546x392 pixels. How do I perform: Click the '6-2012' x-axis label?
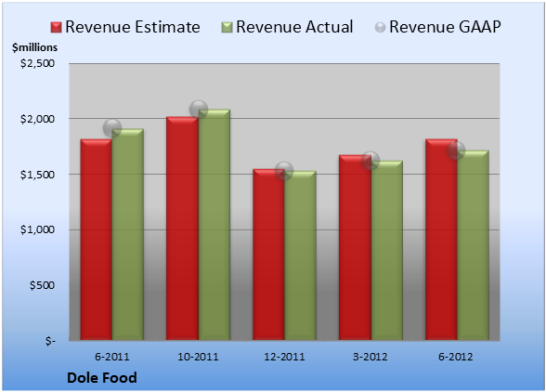pyautogui.click(x=456, y=357)
